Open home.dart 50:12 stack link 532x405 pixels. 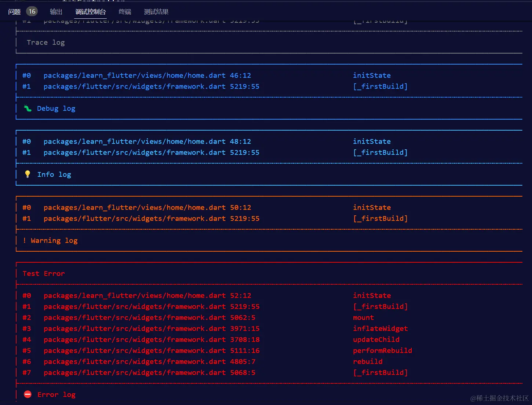tap(147, 207)
